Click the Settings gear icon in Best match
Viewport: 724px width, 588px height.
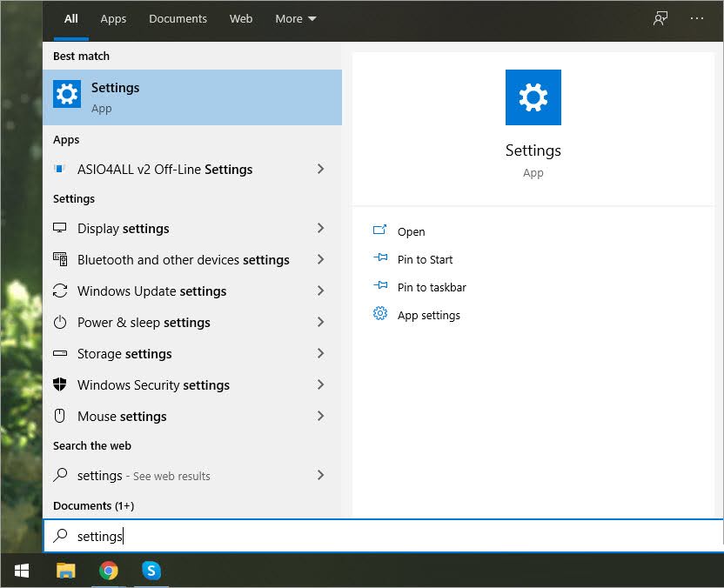click(67, 94)
